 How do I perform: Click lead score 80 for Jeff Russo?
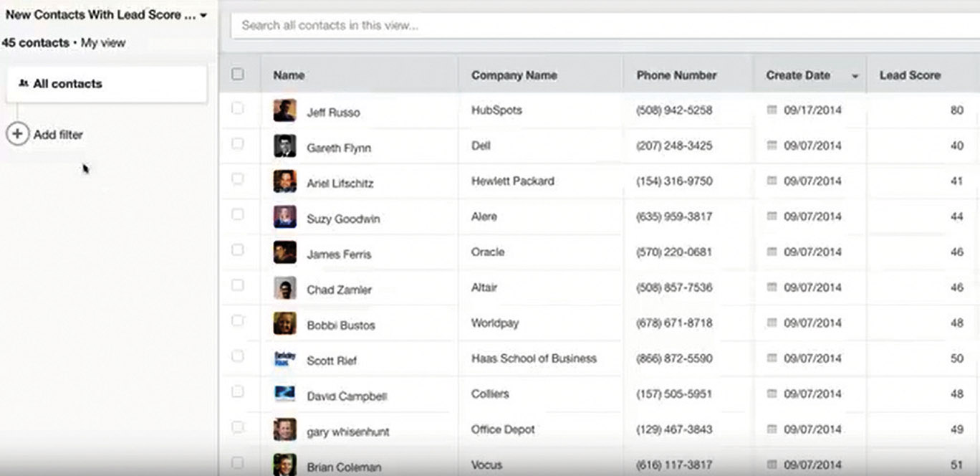pos(956,110)
